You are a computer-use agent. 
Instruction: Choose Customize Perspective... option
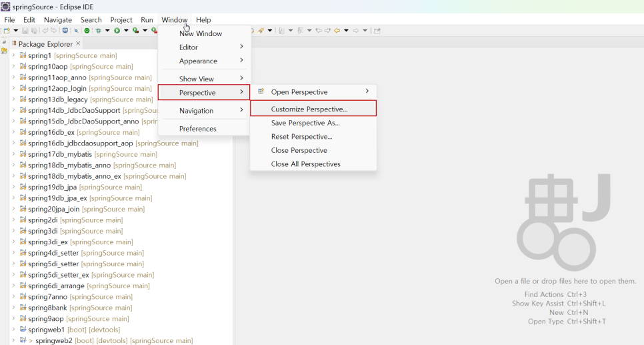tap(313, 109)
